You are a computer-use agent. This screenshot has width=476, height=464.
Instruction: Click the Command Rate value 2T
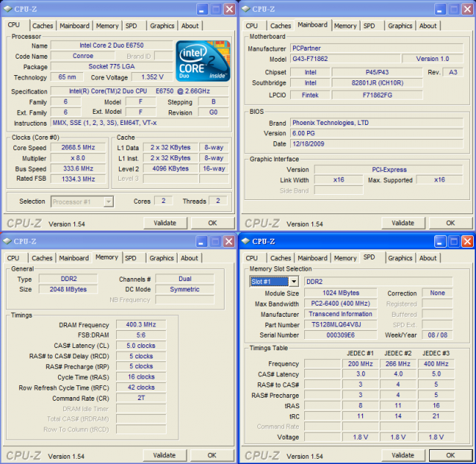(x=141, y=398)
